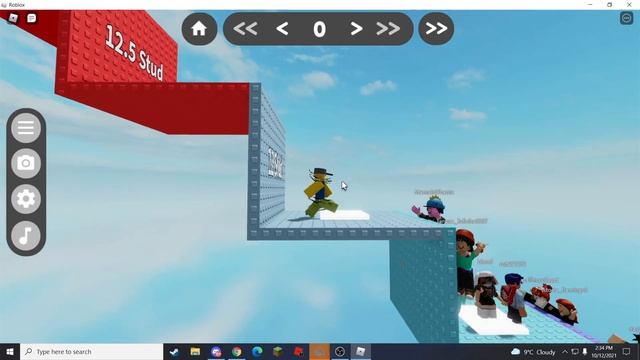Switch to Roblox taskbar icon
Image resolution: width=640 pixels, height=360 pixels.
point(360,351)
